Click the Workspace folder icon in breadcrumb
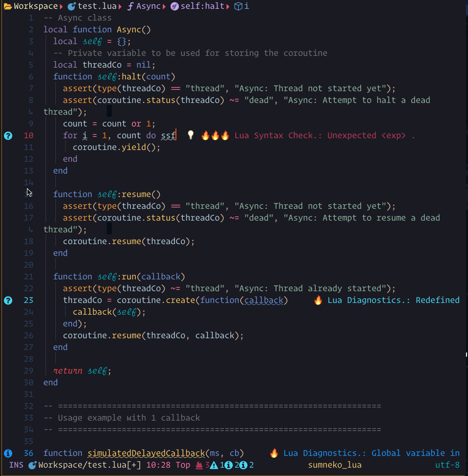The image size is (468, 476). [8, 6]
